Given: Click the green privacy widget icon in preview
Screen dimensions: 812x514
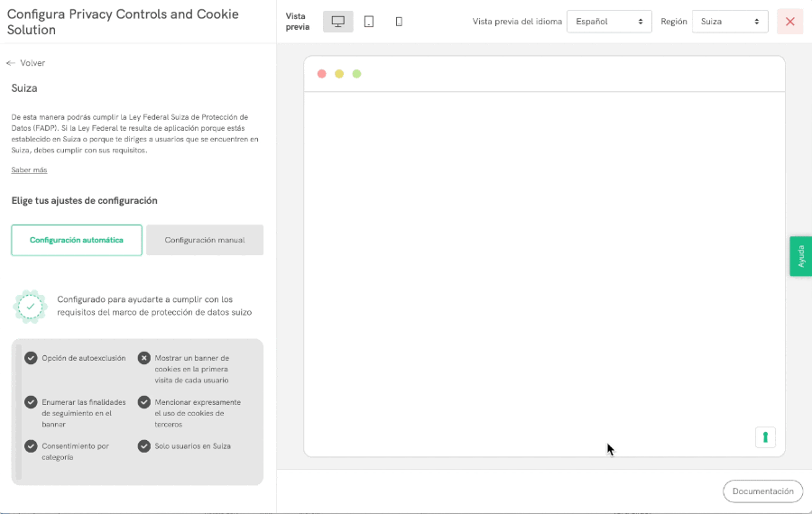Looking at the screenshot, I should click(x=765, y=437).
